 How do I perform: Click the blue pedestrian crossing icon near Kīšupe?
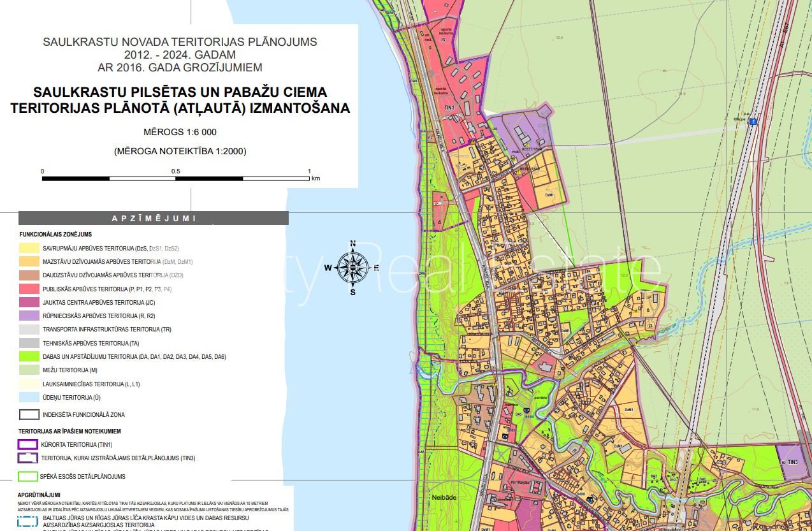(x=753, y=121)
